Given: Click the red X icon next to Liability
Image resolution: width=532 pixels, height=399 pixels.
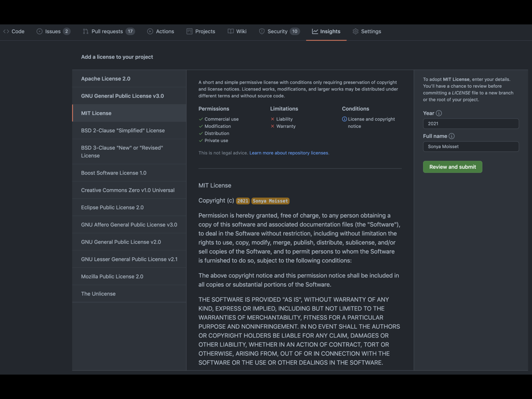Looking at the screenshot, I should (x=272, y=119).
